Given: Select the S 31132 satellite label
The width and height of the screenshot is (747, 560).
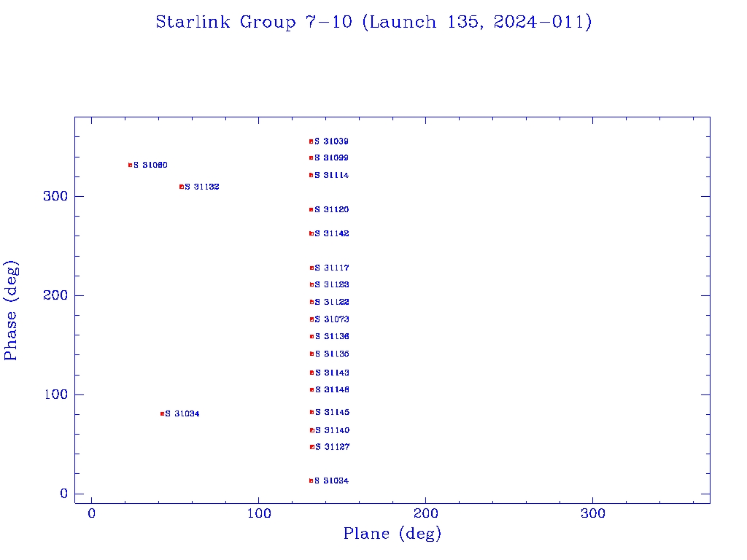Looking at the screenshot, I should pyautogui.click(x=202, y=187).
